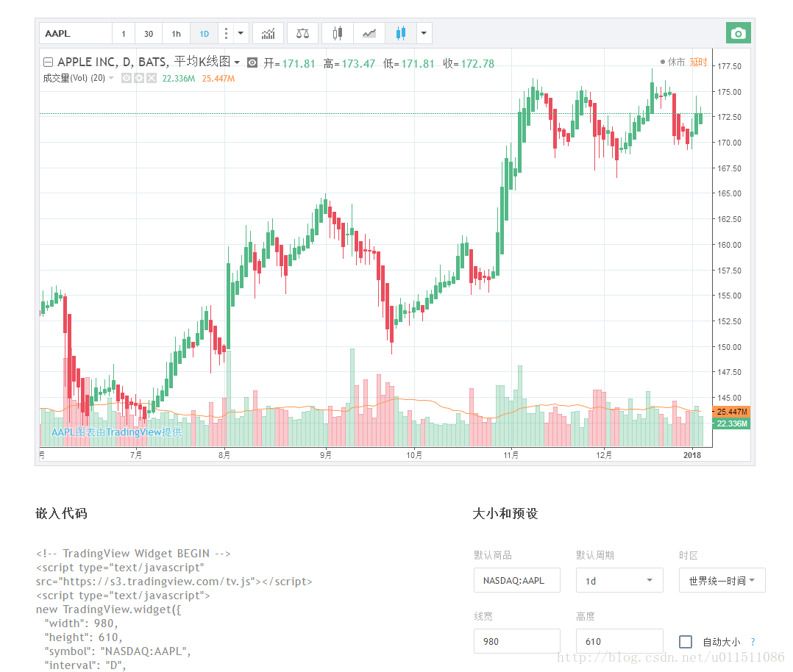The image size is (793, 672).
Task: Click the 177.50 price axis label
Action: coord(729,66)
